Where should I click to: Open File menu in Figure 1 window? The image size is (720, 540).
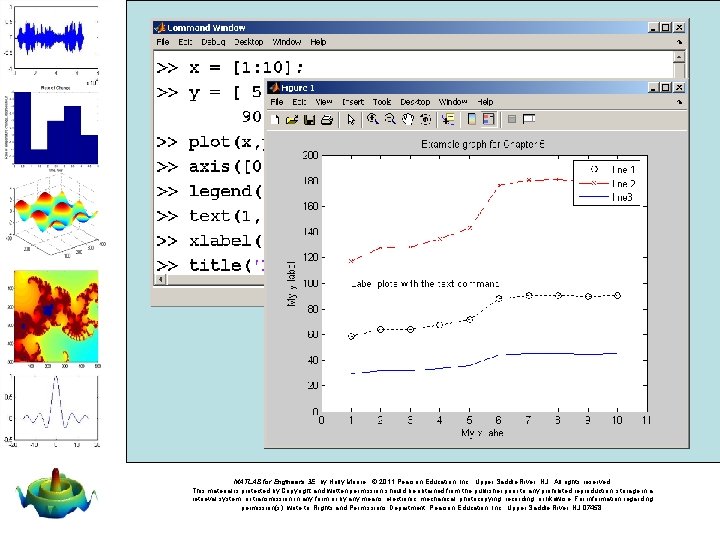tap(276, 102)
